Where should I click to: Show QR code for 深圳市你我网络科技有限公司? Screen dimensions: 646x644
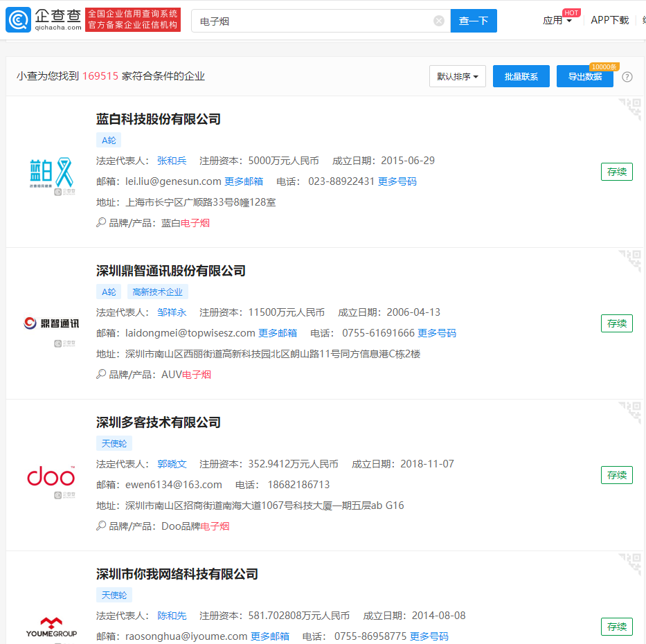[x=630, y=564]
